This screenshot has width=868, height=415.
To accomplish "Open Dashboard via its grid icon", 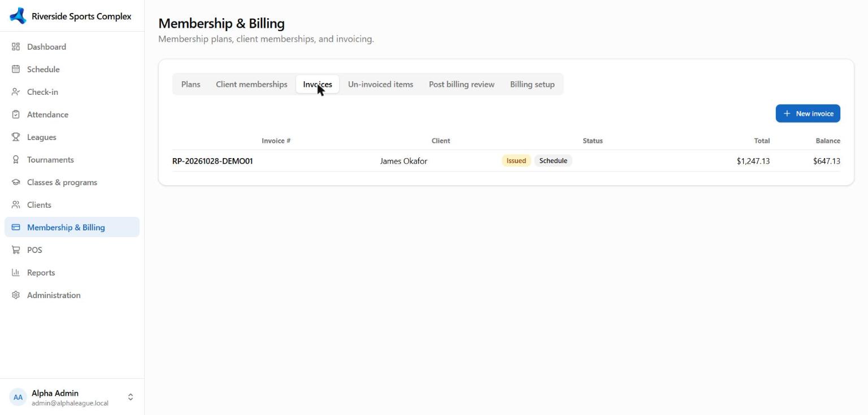I will click(x=16, y=47).
